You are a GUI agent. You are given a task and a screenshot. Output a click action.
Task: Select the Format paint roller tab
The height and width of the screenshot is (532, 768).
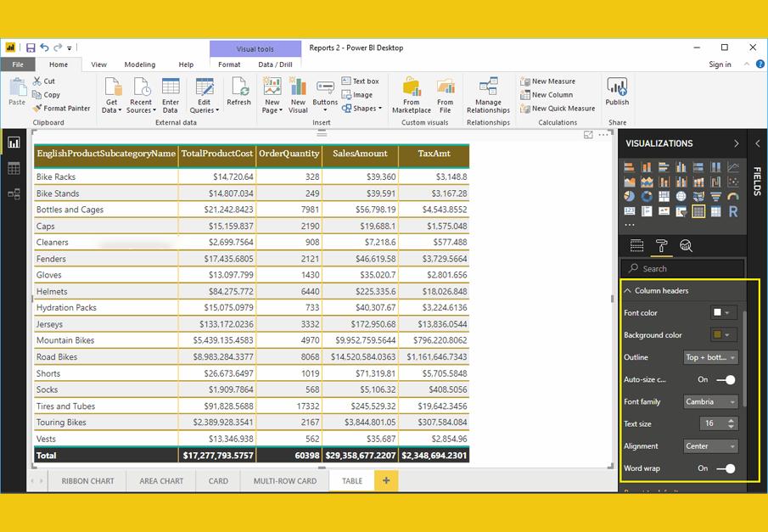point(661,246)
